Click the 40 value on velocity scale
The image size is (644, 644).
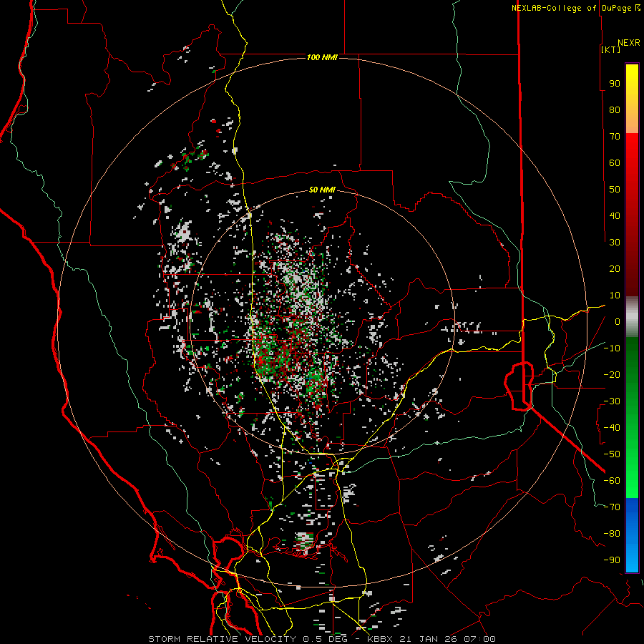pyautogui.click(x=615, y=216)
